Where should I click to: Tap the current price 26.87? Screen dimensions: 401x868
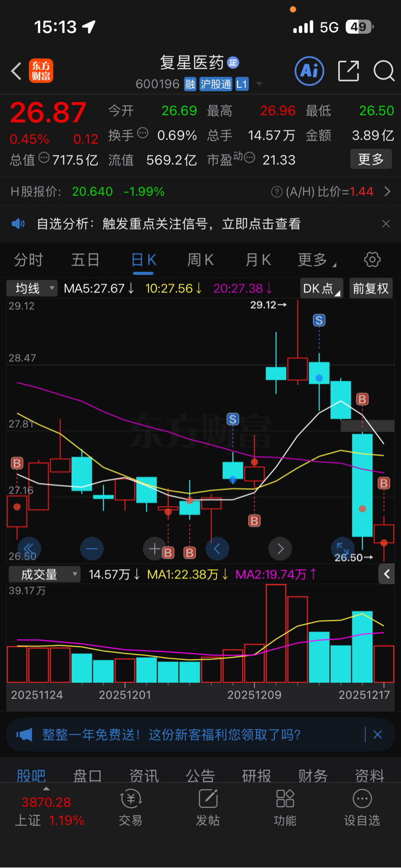48,113
